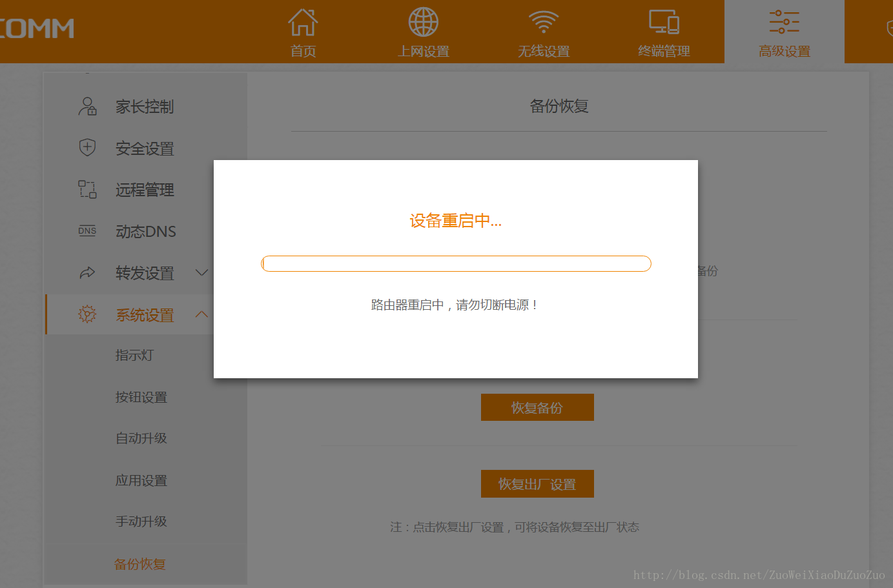Click the gear icon beside 系统设置

(x=87, y=314)
